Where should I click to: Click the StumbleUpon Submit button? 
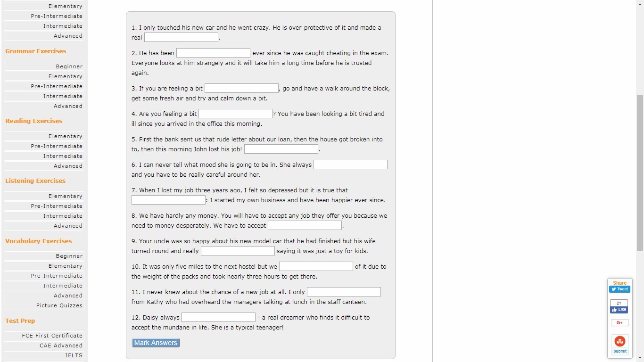pos(619,351)
